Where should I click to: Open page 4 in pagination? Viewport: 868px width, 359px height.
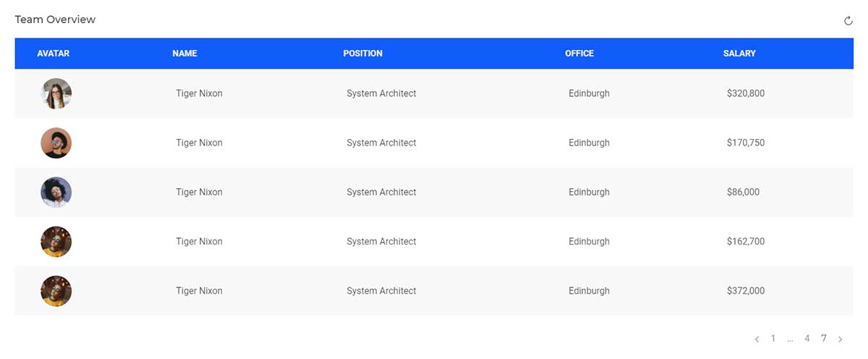pyautogui.click(x=807, y=338)
